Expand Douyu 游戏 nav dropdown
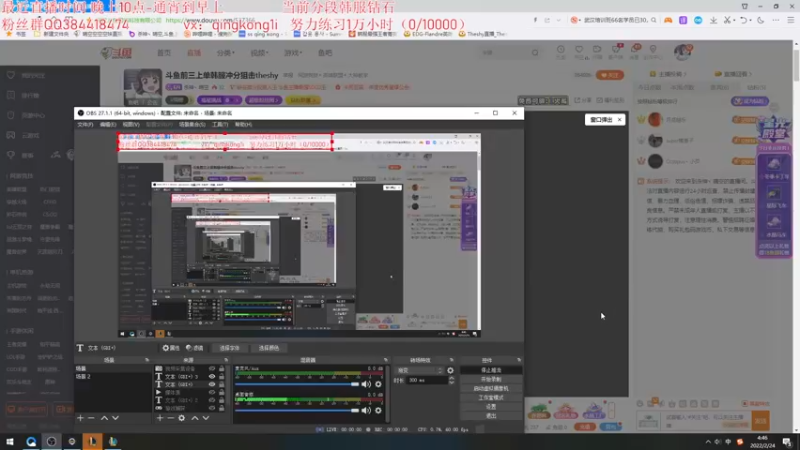This screenshot has width=800, height=450. pos(293,53)
